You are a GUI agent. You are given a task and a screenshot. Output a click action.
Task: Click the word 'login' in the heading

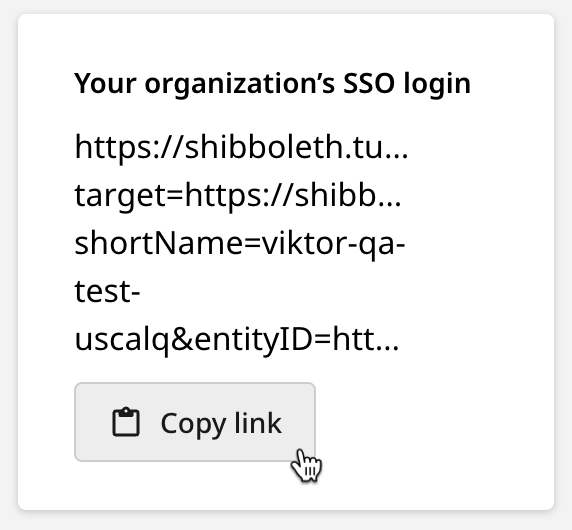point(437,85)
